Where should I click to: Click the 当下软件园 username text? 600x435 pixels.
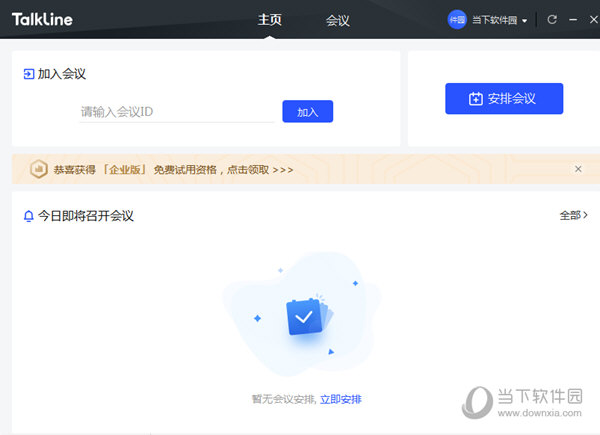click(494, 20)
